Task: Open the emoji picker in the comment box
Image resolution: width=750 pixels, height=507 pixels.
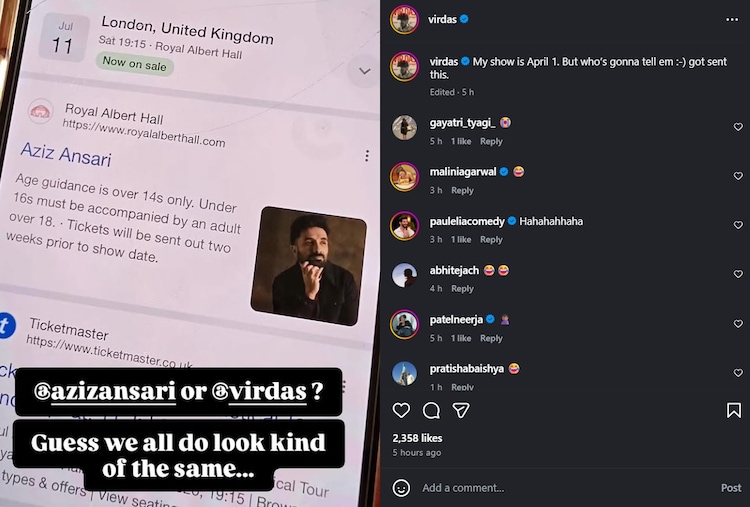Action: 401,488
